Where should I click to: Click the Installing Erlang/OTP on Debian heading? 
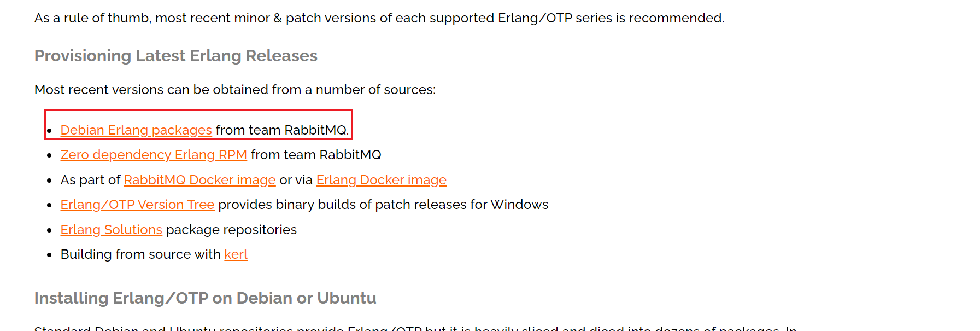click(x=205, y=298)
